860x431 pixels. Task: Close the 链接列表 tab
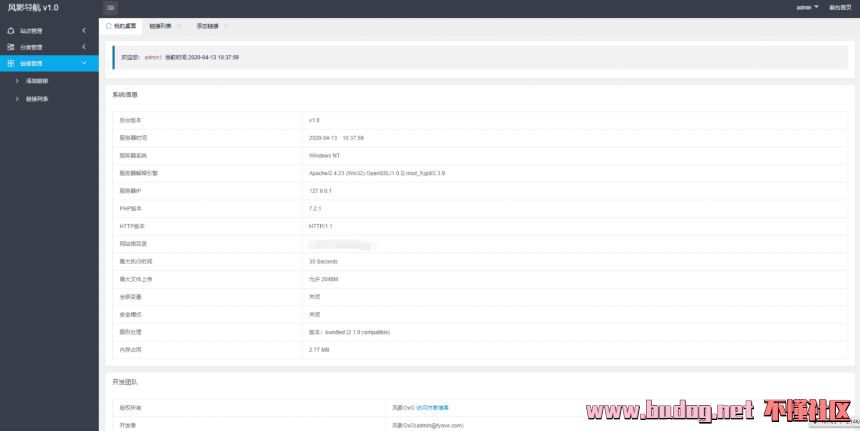pos(179,26)
